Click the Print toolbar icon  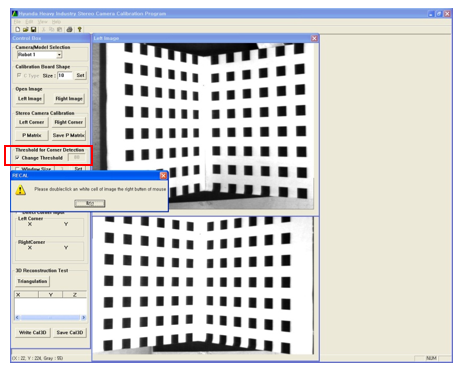click(x=69, y=30)
